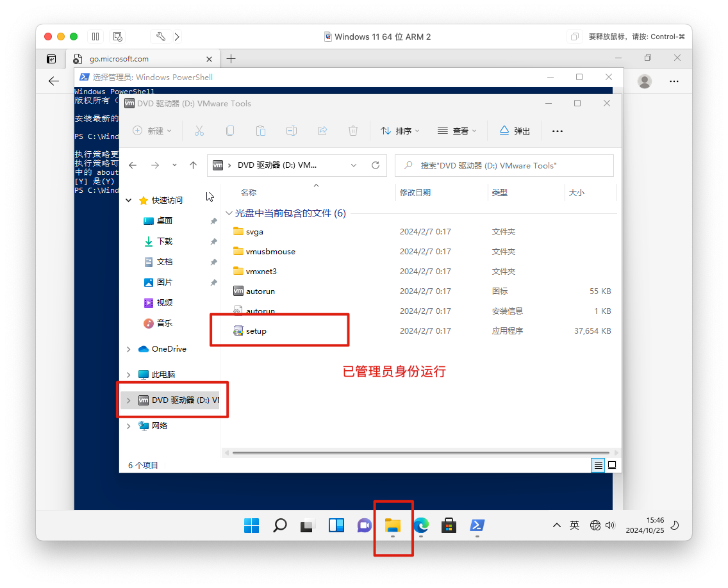
Task: Open 视频 in quick access
Action: pos(158,302)
